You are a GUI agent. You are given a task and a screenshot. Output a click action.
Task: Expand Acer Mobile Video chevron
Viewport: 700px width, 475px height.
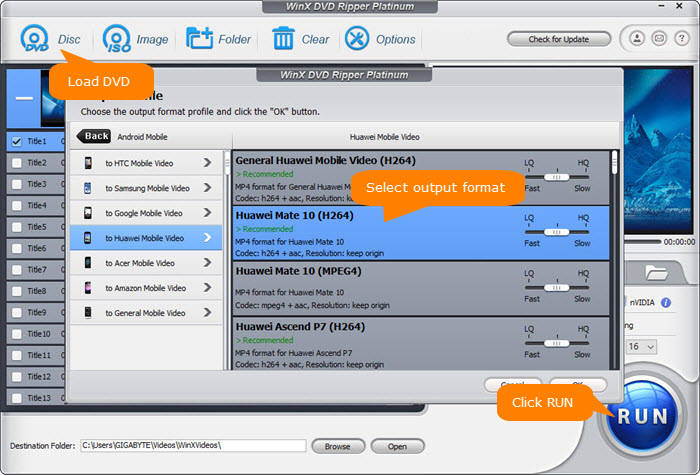point(207,262)
